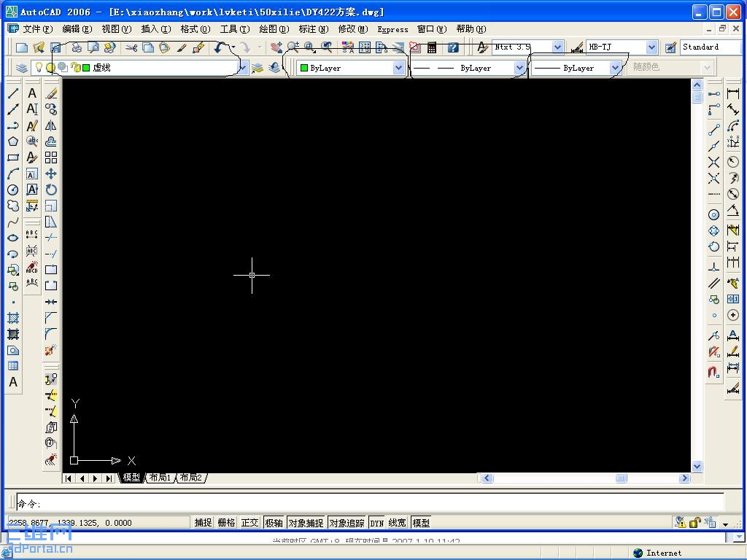Click the Aligned Dimension tool
The width and height of the screenshot is (747, 560).
733,109
